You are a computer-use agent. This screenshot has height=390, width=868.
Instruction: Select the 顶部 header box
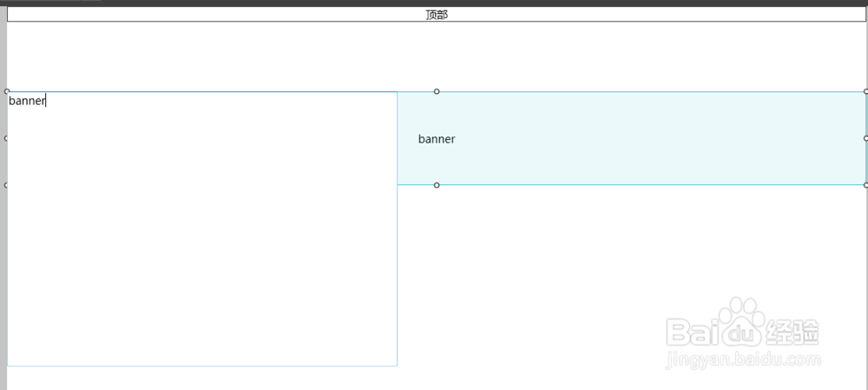[x=437, y=15]
